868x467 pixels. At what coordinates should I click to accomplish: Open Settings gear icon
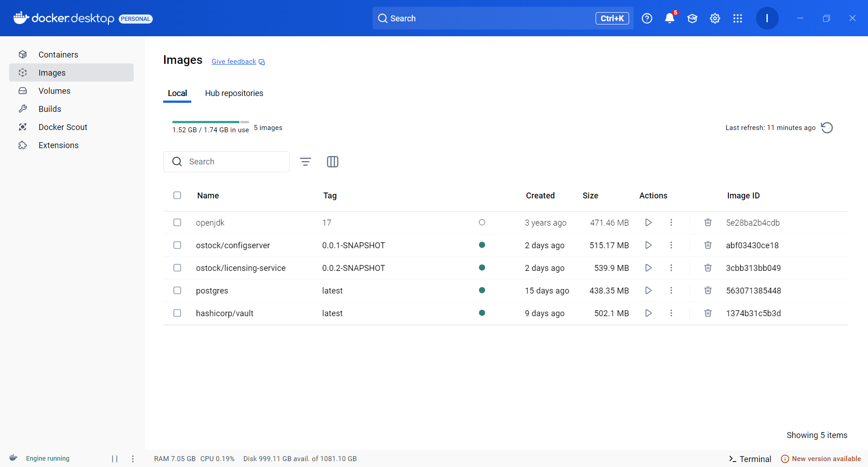[x=715, y=18]
